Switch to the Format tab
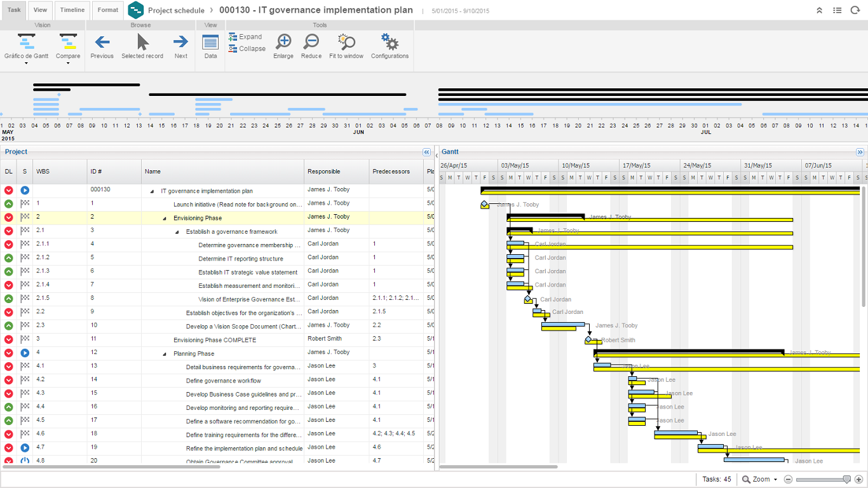The width and height of the screenshot is (868, 488). [x=107, y=10]
